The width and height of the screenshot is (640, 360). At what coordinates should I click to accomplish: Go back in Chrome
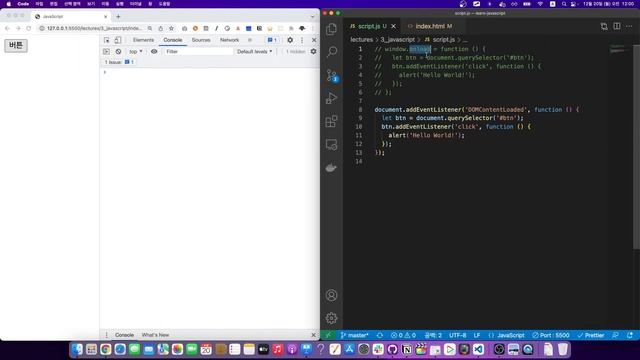tap(7, 28)
